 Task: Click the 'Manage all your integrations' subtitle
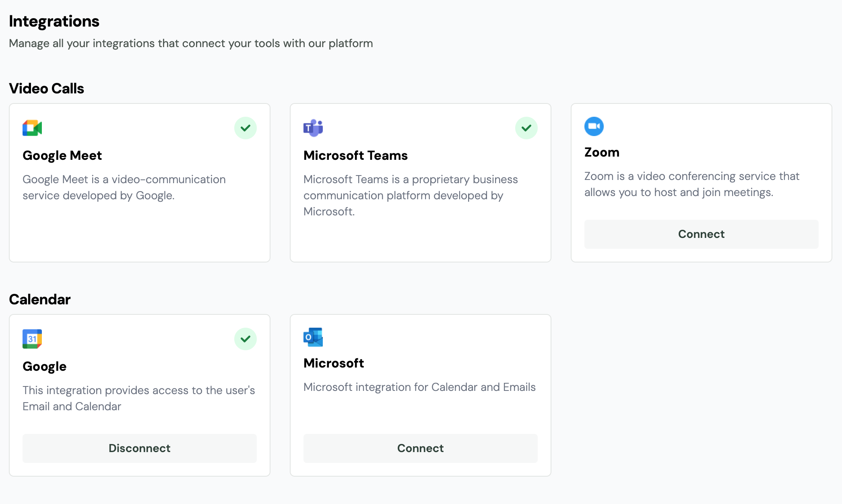coord(191,43)
